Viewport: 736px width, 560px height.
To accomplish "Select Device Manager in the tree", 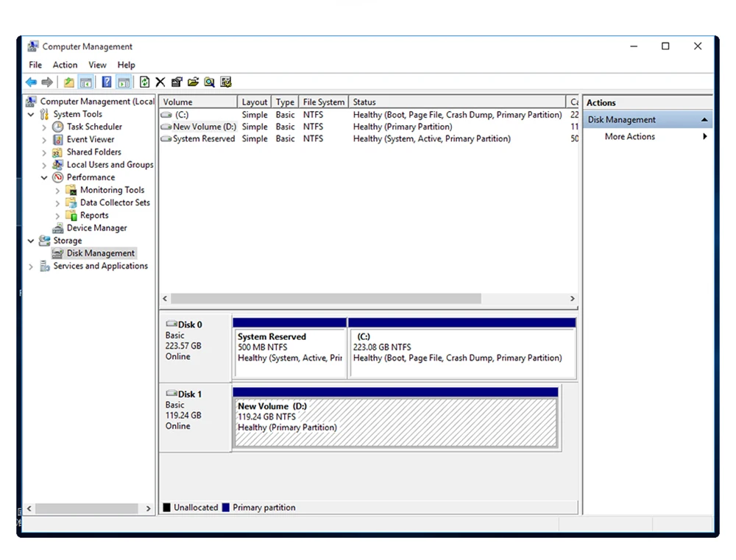I will 96,228.
